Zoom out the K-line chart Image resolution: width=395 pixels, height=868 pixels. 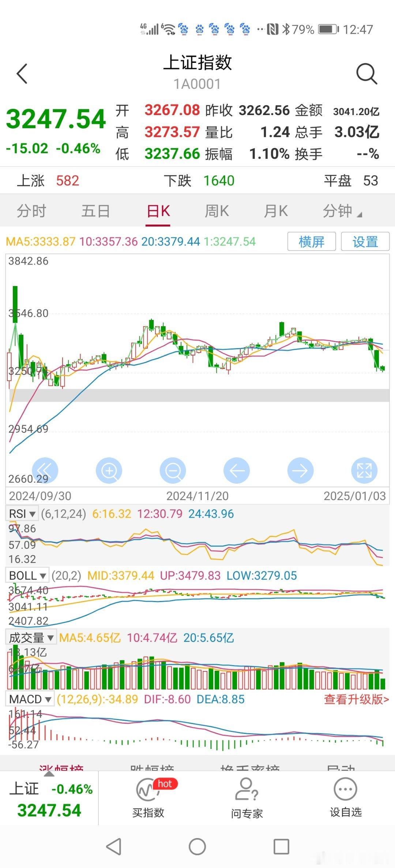click(x=173, y=471)
